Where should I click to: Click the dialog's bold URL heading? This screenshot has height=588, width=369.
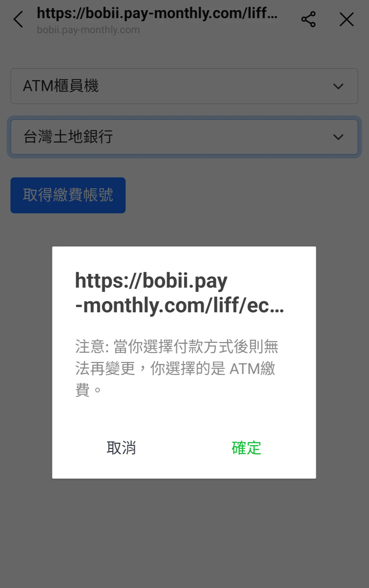tap(180, 293)
